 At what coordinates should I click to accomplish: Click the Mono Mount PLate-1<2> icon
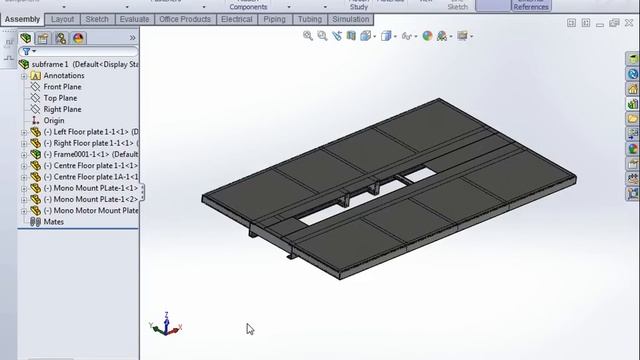(36, 199)
